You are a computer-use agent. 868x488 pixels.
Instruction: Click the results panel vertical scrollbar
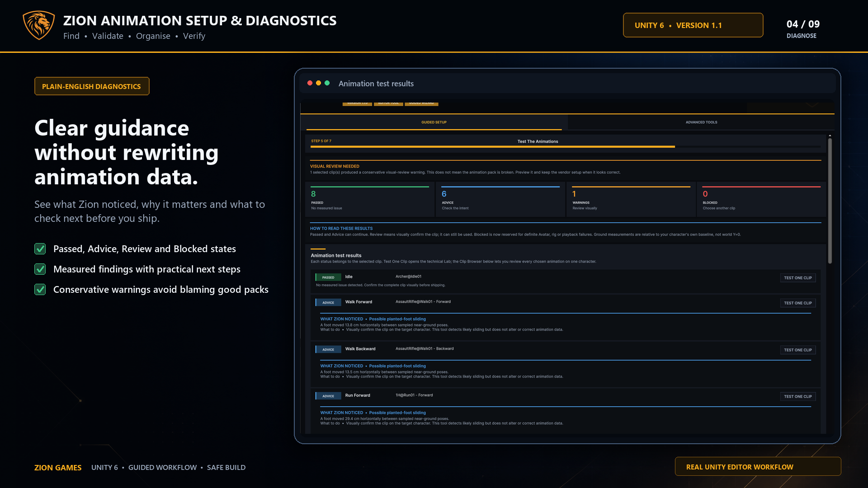click(x=830, y=201)
